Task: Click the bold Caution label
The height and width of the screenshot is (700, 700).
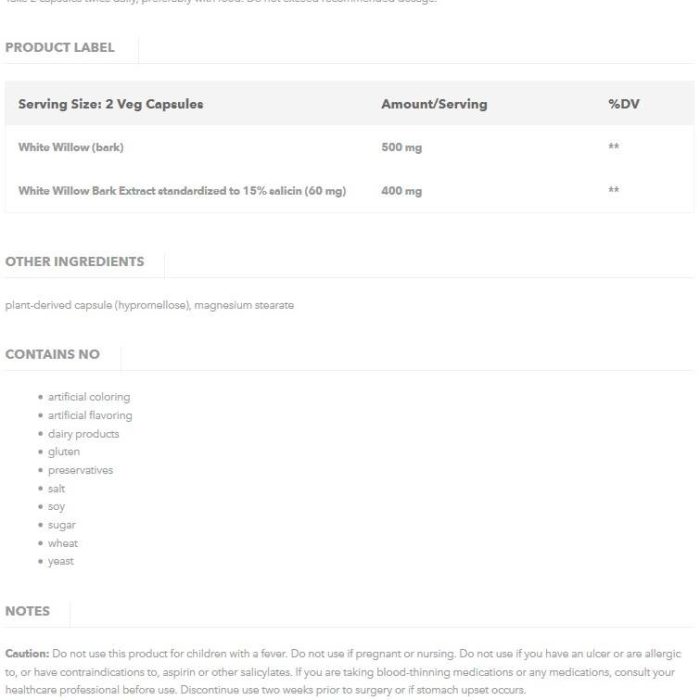Action: coord(27,654)
